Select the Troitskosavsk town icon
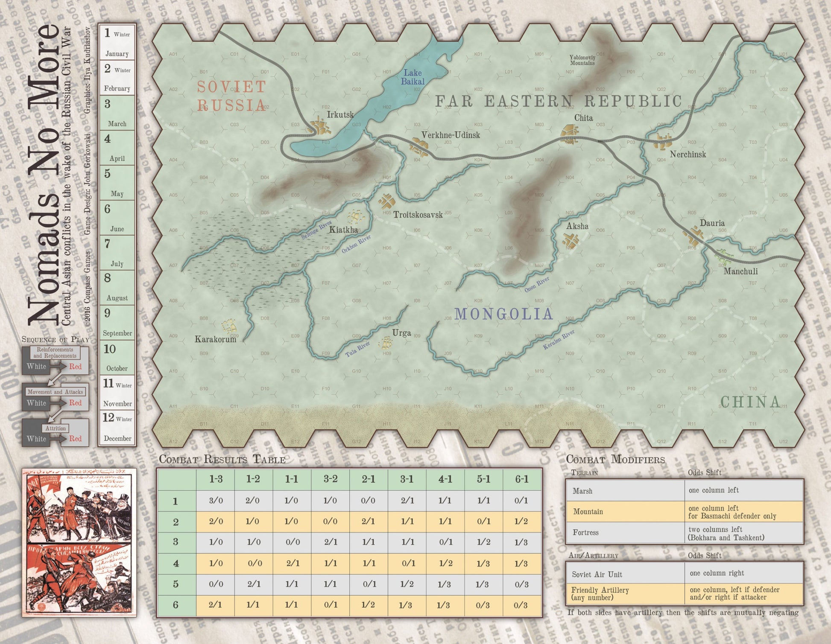The image size is (831, 644). coord(387,201)
